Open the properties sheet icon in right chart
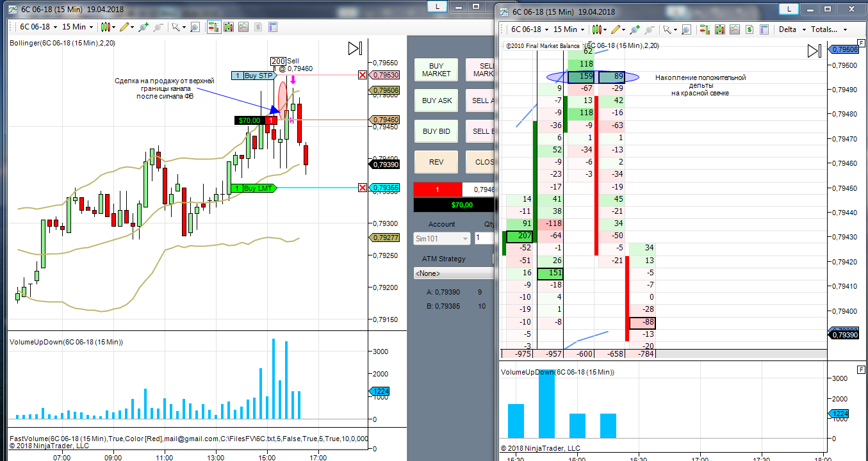 [x=764, y=29]
